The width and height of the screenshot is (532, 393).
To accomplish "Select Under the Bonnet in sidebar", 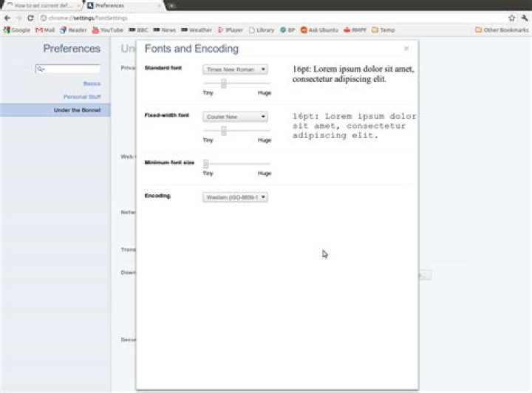I will pyautogui.click(x=55, y=110).
